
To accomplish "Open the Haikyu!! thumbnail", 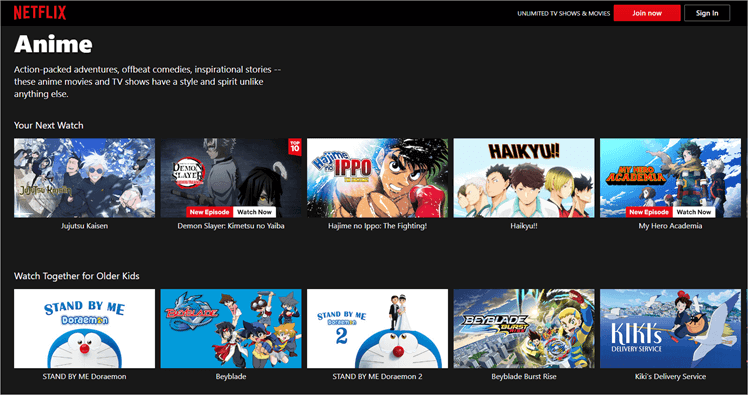I will (524, 178).
